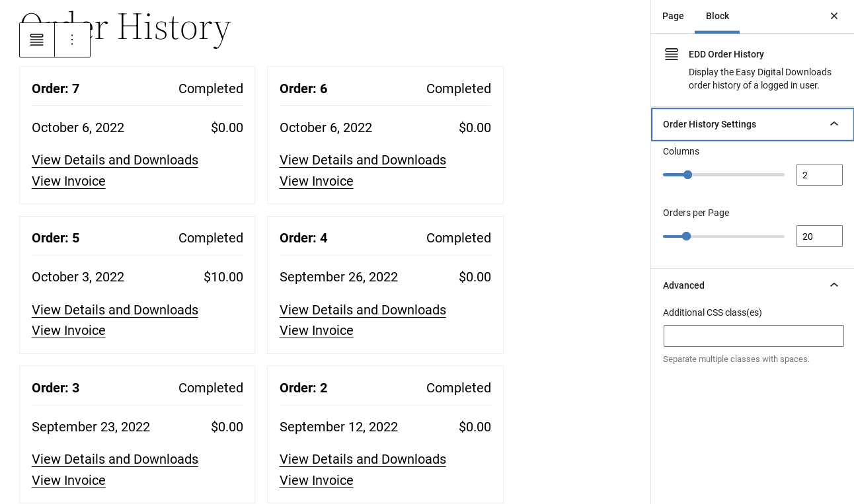Collapse the Order History Settings panel

[x=834, y=124]
